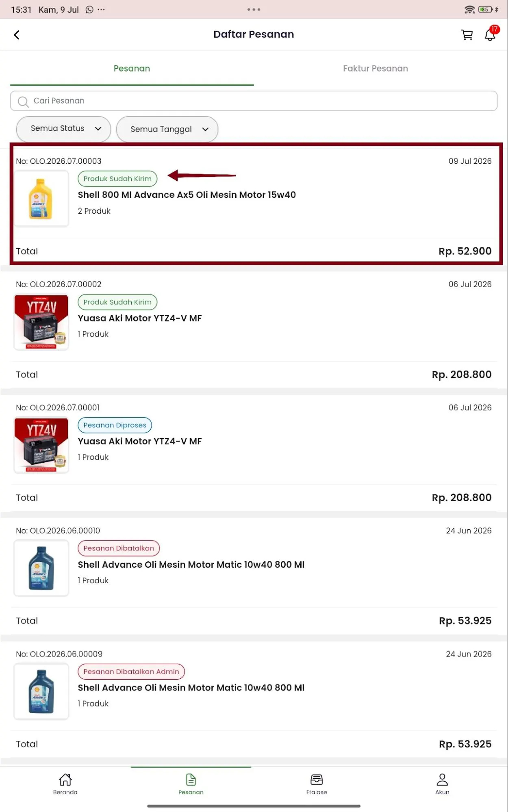The height and width of the screenshot is (812, 508).
Task: Go back using the top-left arrow
Action: (x=17, y=35)
